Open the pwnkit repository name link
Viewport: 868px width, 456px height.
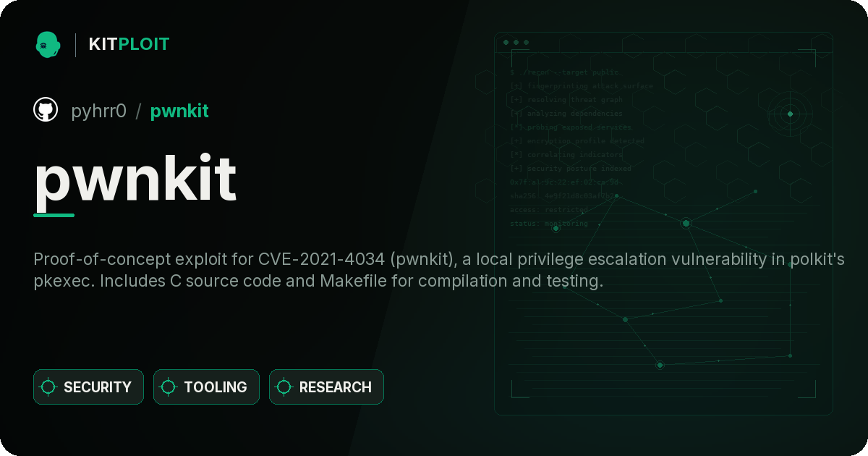(179, 111)
